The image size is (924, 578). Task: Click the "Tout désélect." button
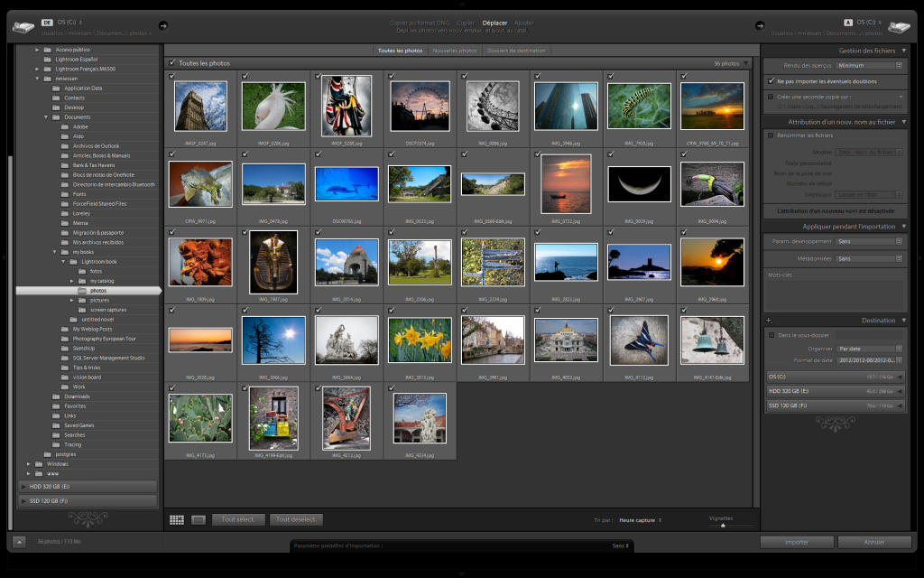[x=296, y=520]
